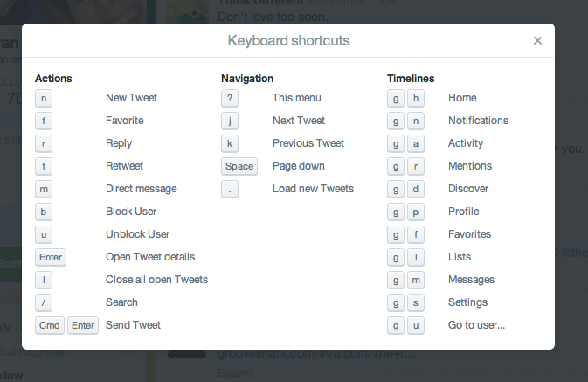588x382 pixels.
Task: Click the 'Timelines' section heading
Action: tap(411, 79)
